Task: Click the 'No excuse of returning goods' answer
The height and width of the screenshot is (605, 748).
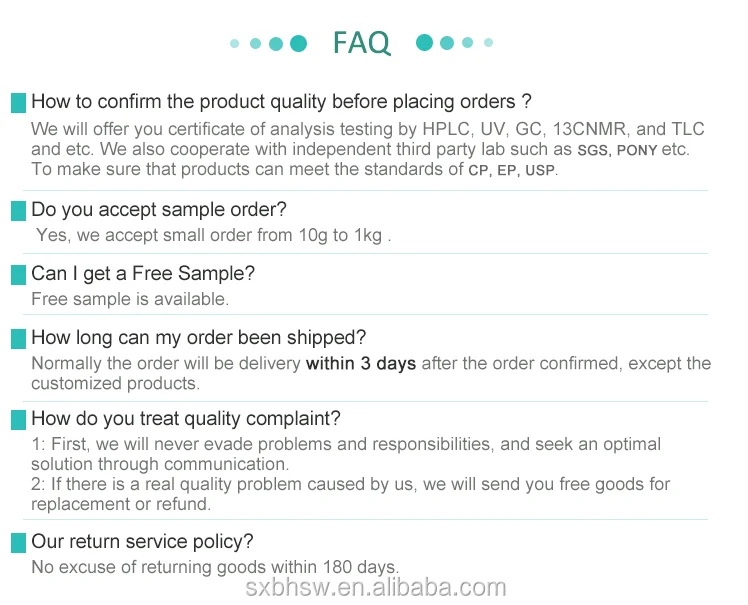Action: (215, 567)
